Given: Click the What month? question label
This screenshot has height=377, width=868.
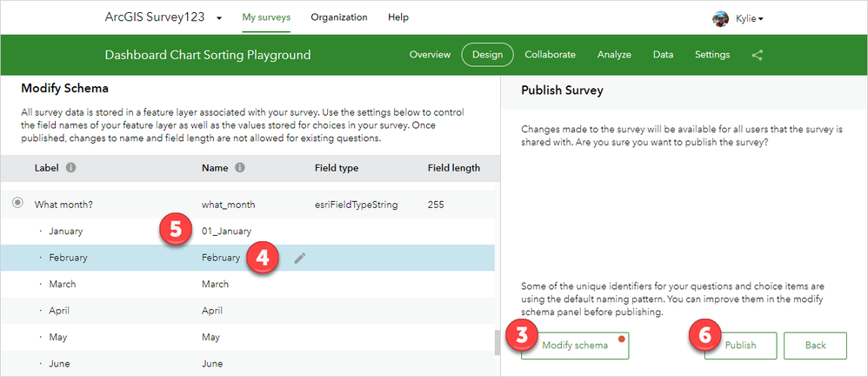Looking at the screenshot, I should click(63, 205).
